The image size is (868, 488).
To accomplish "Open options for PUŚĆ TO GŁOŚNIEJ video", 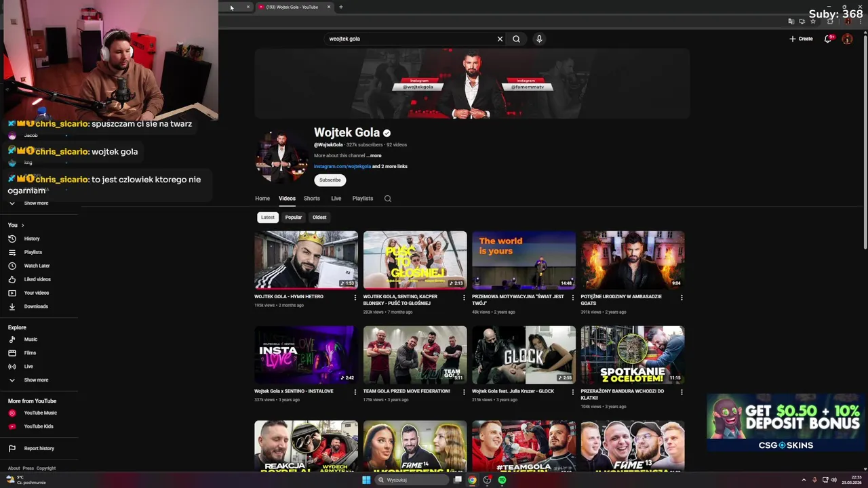I will coord(464,297).
